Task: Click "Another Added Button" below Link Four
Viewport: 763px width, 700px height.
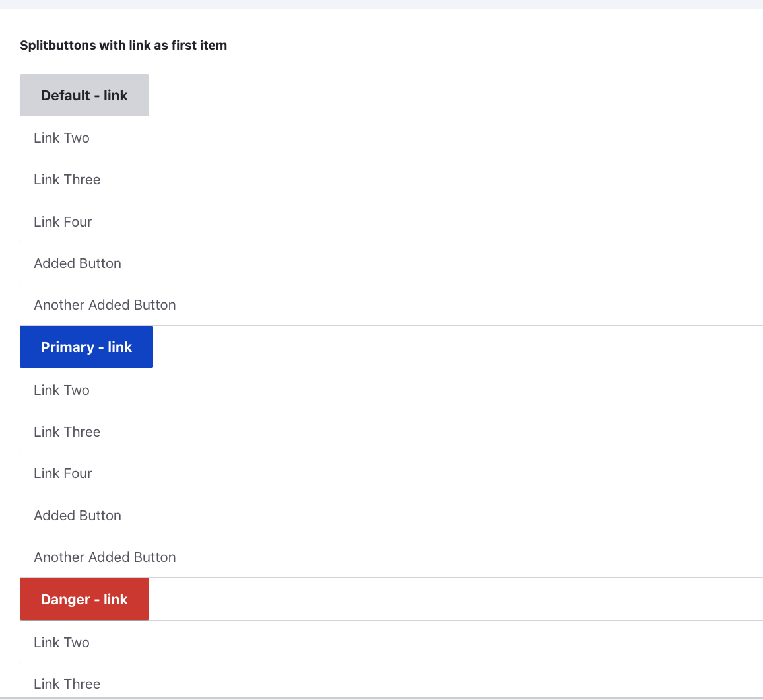Action: [104, 304]
